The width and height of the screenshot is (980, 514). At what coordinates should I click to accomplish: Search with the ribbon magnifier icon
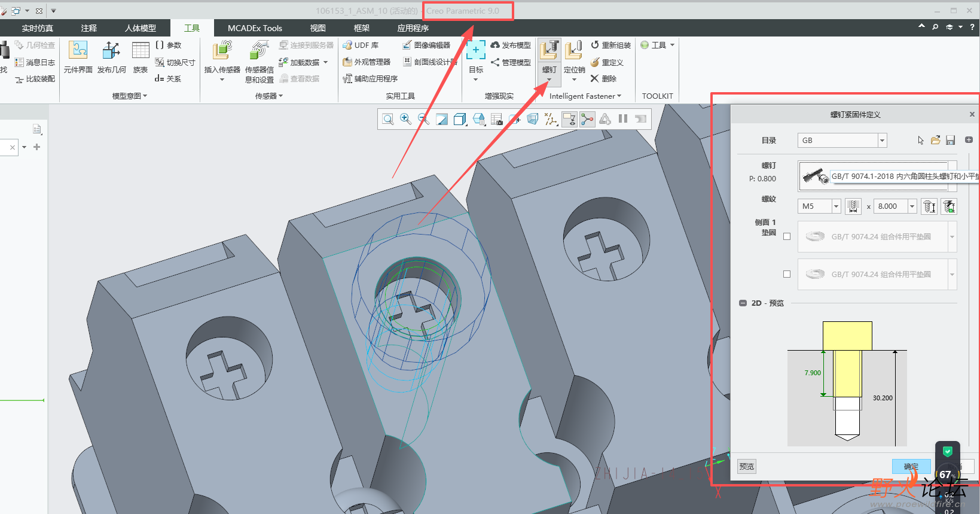coord(935,27)
